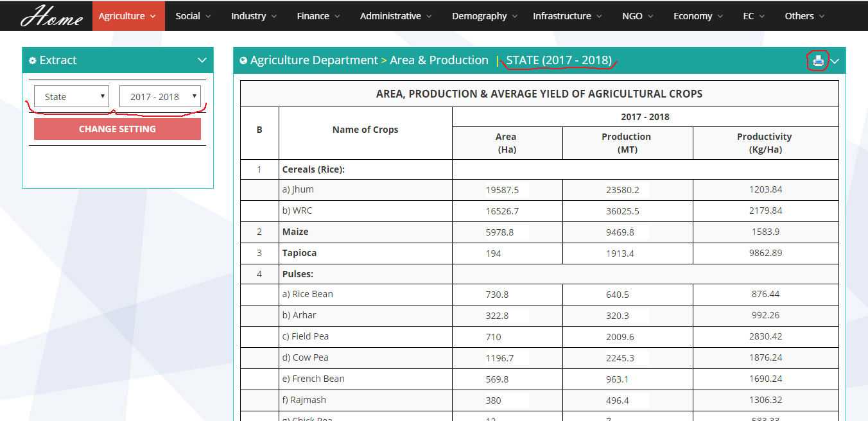Click the Extract gear icon

click(x=33, y=60)
